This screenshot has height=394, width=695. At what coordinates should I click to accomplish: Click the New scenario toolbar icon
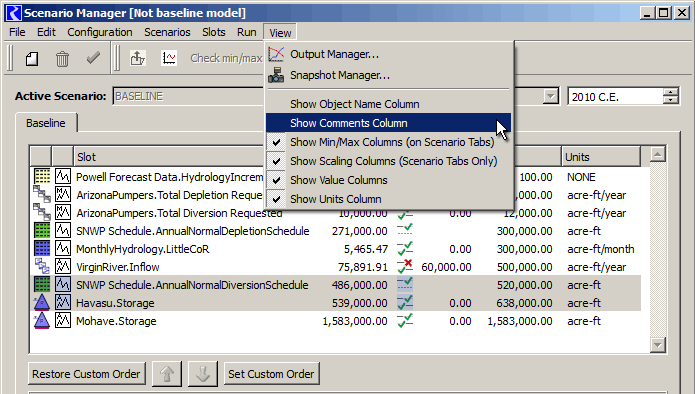32,59
